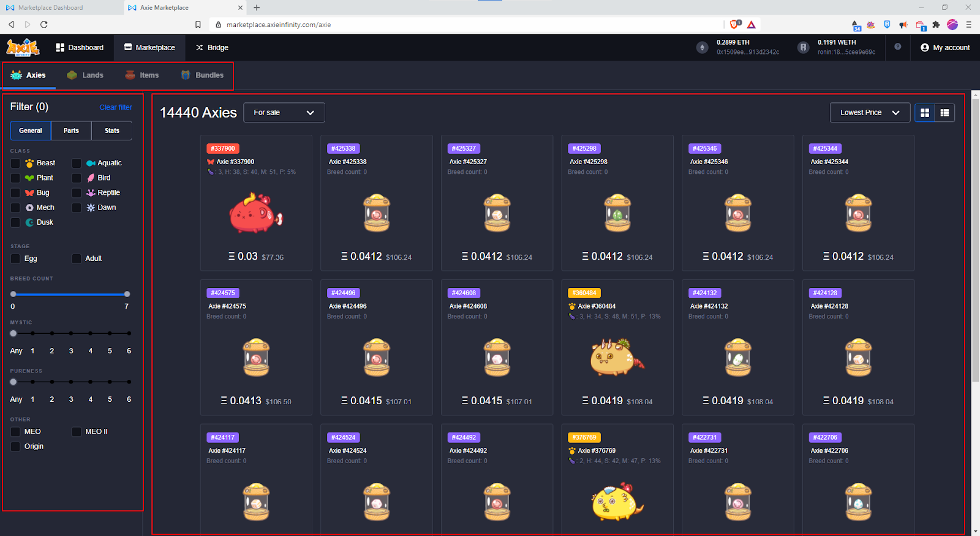Click the Bird class feather icon
980x536 pixels.
click(x=91, y=178)
